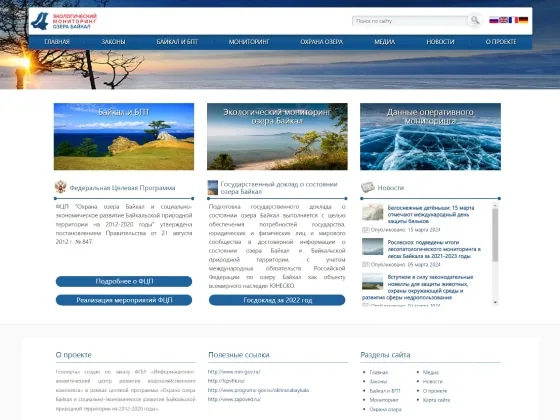560x420 pixels.
Task: Click the newspaper icon next to Новости
Action: [368, 187]
